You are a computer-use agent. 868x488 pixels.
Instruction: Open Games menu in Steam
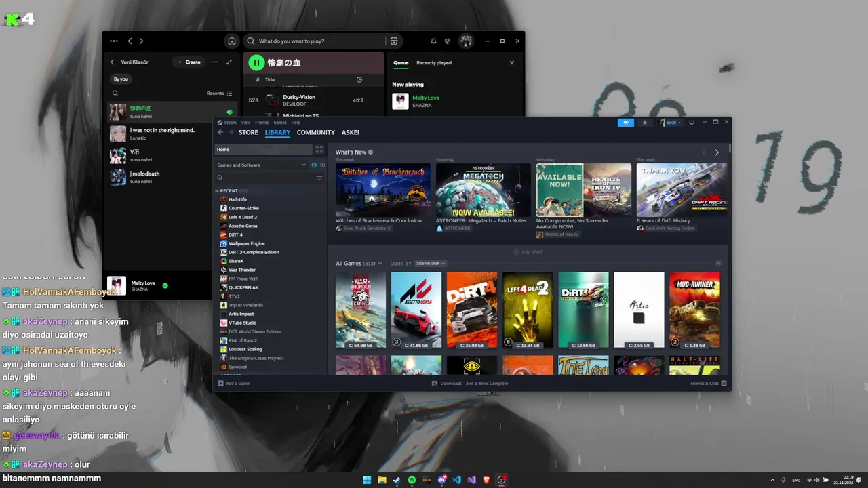pyautogui.click(x=280, y=123)
